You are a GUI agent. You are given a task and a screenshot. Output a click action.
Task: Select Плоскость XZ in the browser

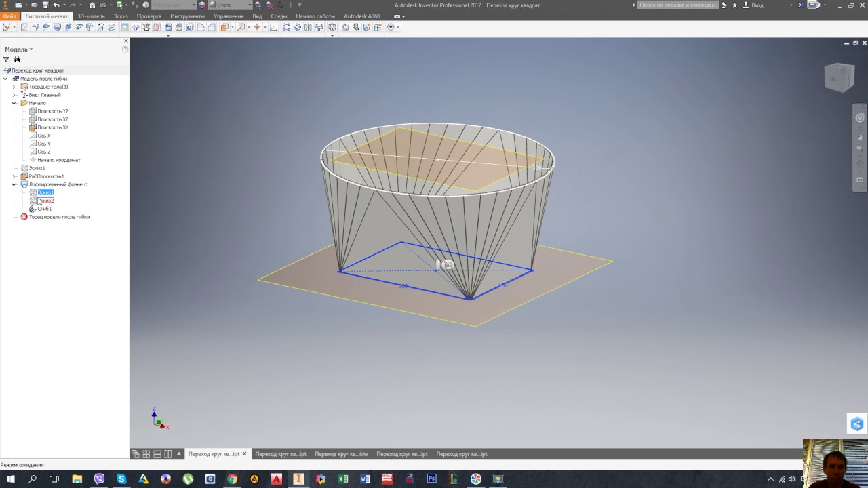coord(52,119)
